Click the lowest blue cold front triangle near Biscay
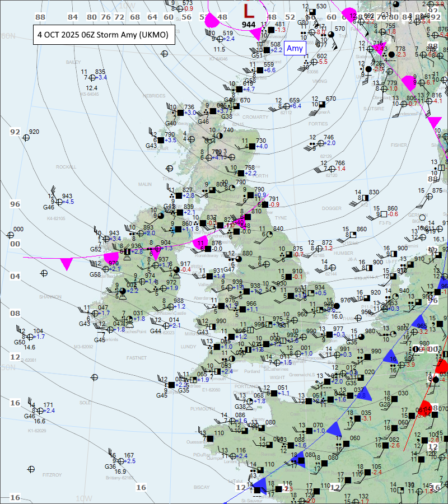This screenshot has width=448, height=504. (259, 484)
